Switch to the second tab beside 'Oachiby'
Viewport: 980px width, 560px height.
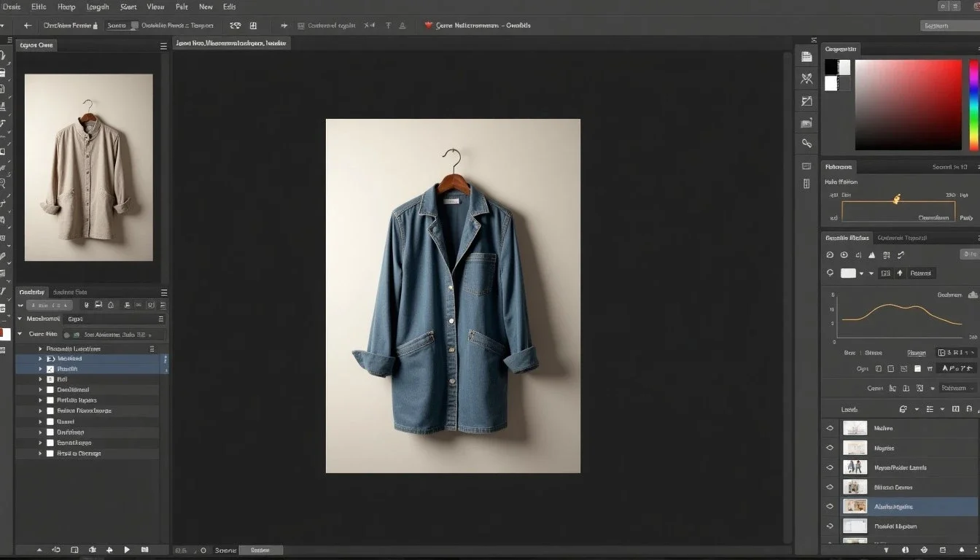pos(71,292)
